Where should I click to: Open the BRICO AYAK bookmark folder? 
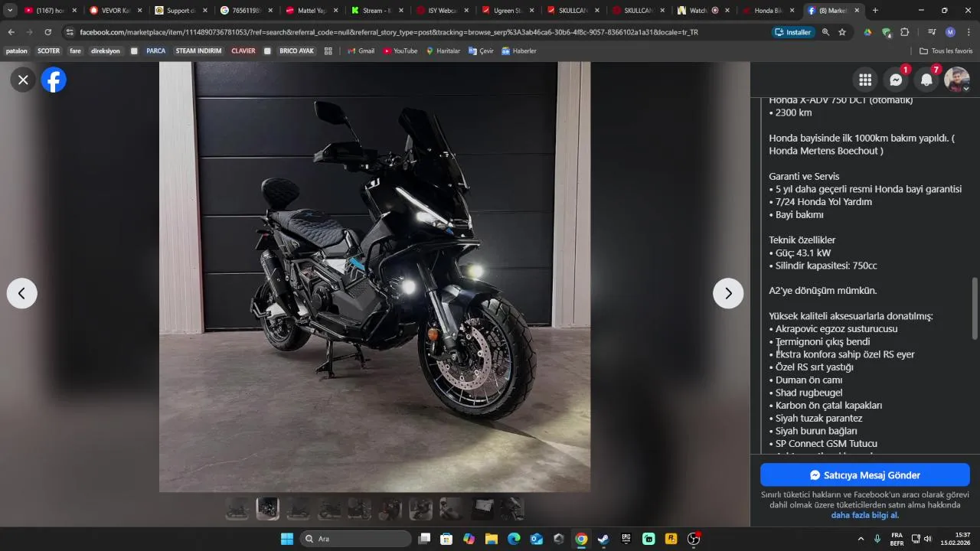point(296,51)
